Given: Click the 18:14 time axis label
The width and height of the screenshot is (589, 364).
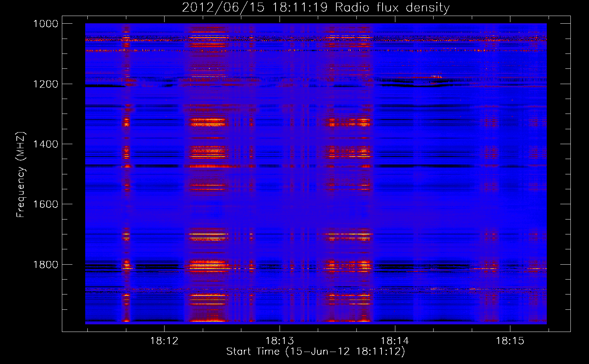Looking at the screenshot, I should [395, 341].
